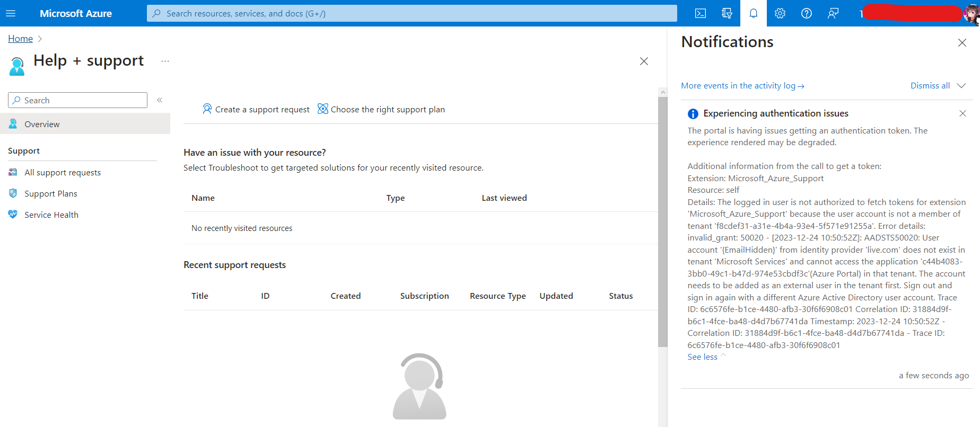Click Dismiss all notifications
980x427 pixels.
[x=930, y=86]
